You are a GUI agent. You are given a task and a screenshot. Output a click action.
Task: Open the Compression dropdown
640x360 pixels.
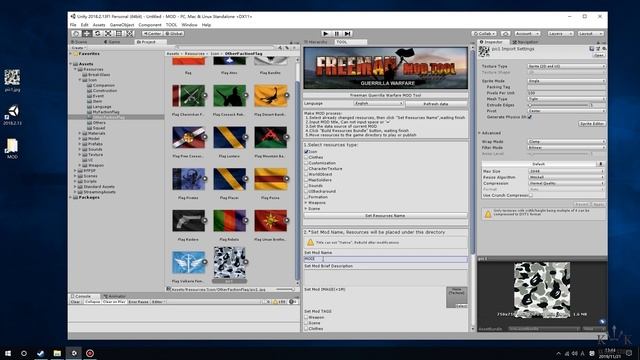567,183
